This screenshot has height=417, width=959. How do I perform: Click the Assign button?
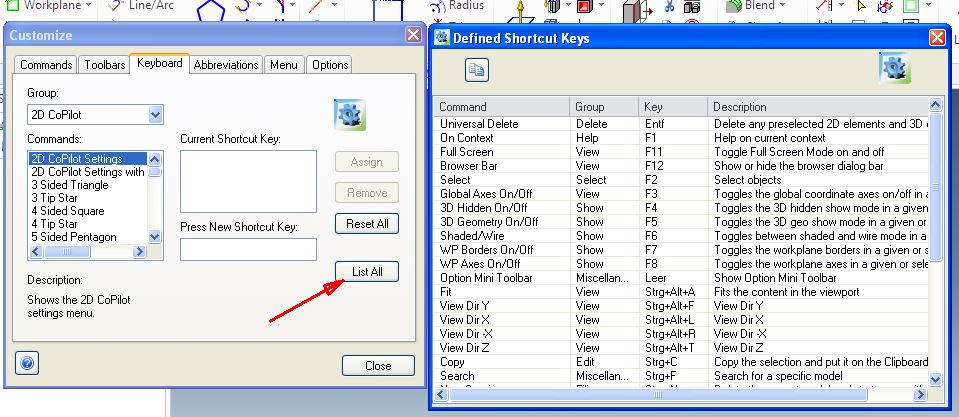point(367,162)
